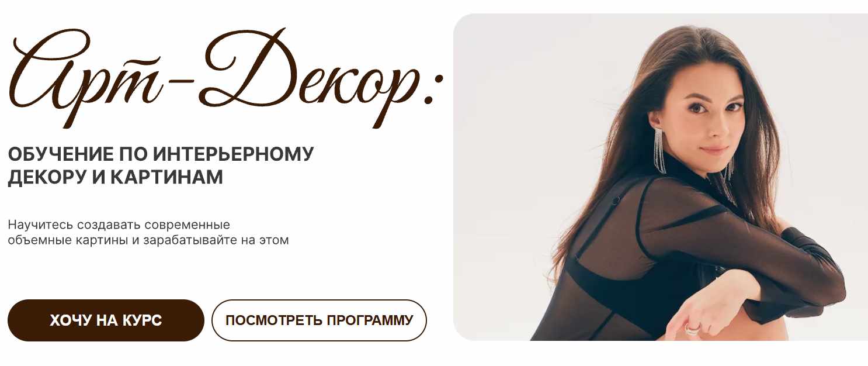Click the ring on woman's hand

[x=692, y=329]
